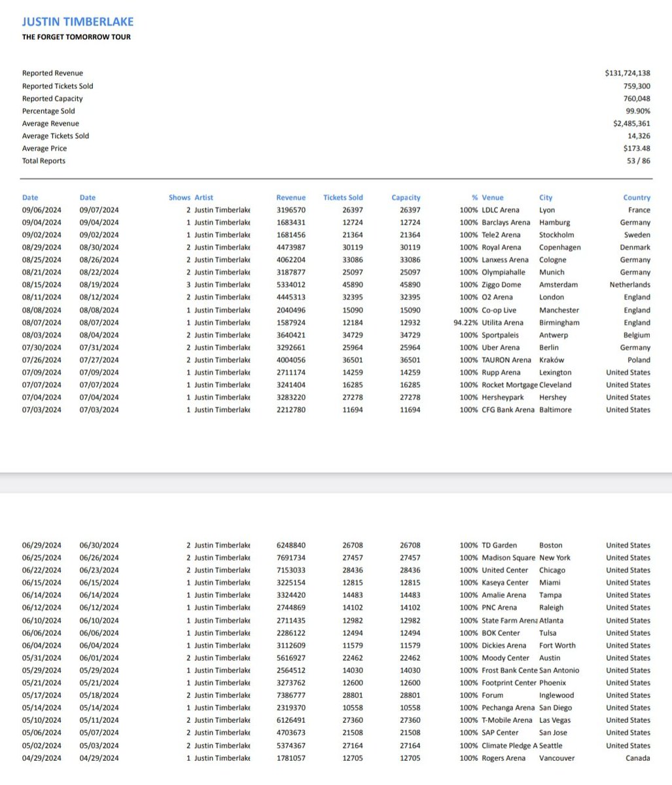Click the Tele2 Arena venue cell
This screenshot has width=672, height=785.
click(501, 235)
